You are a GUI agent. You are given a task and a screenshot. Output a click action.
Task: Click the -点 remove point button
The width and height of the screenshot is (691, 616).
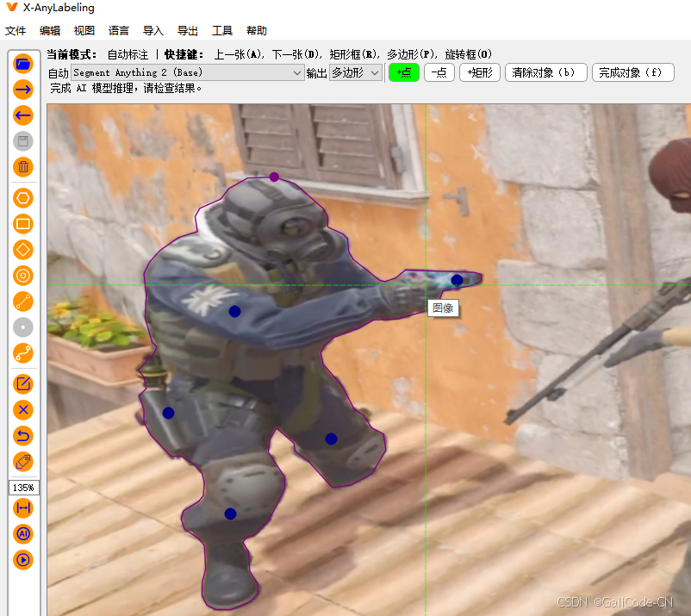coord(439,72)
